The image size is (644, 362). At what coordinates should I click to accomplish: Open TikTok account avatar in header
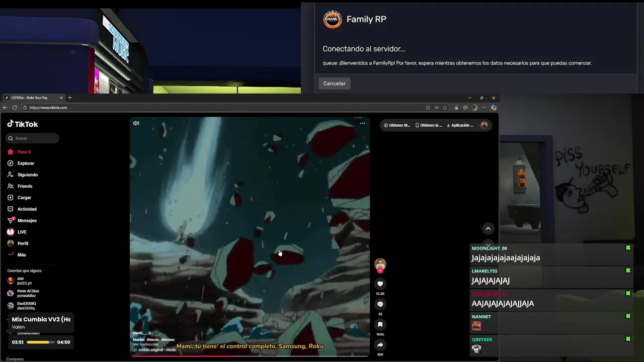[484, 125]
